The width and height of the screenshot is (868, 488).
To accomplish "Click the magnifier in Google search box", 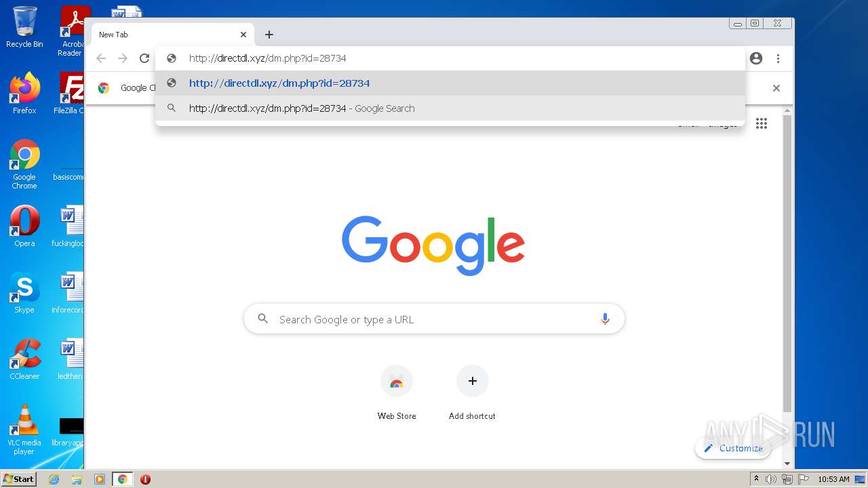I will [x=263, y=319].
